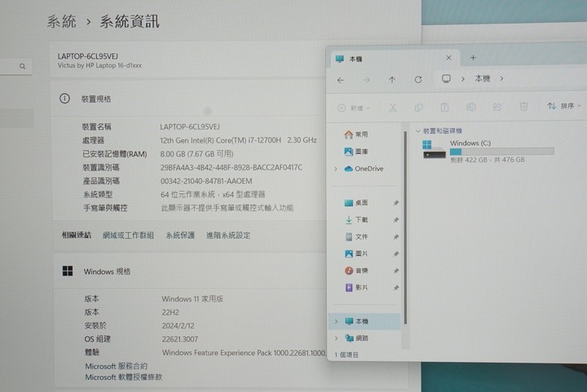
Task: Click the File Explorer sidebar scrollbar
Action: (x=405, y=227)
